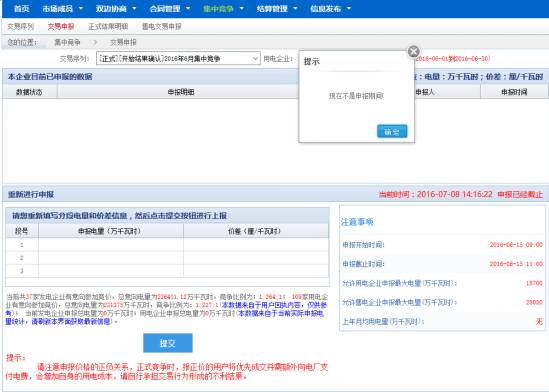Open the 交易序列 combo box
549x392 pixels.
[x=178, y=58]
